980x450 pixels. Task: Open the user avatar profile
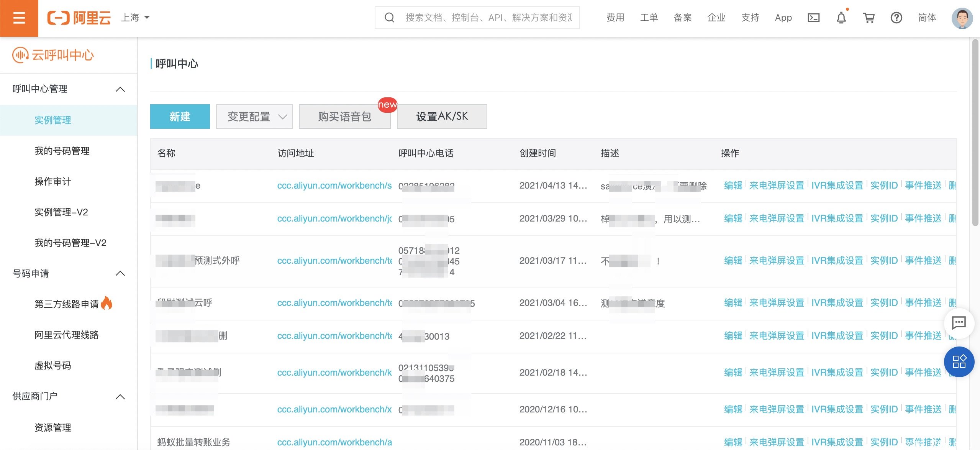tap(962, 18)
